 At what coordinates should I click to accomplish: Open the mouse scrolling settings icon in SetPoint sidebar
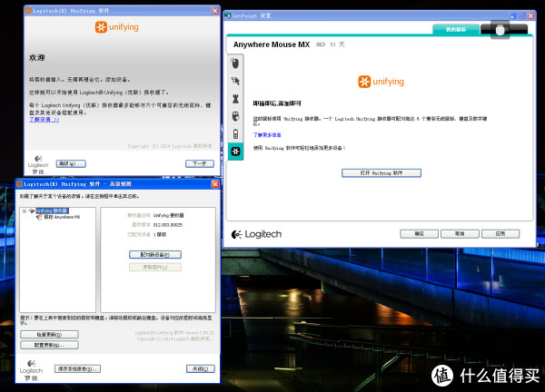tap(235, 116)
